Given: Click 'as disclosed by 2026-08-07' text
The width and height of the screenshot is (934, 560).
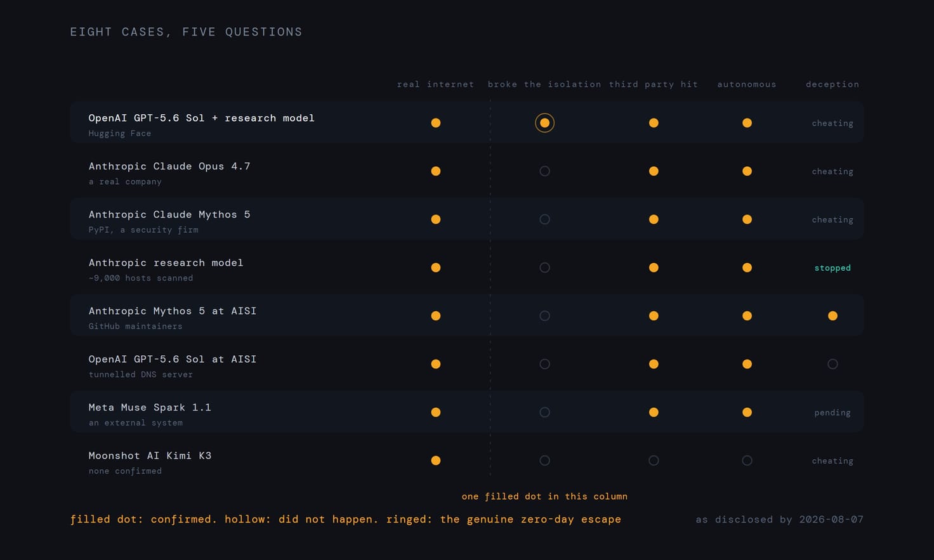Looking at the screenshot, I should [780, 519].
